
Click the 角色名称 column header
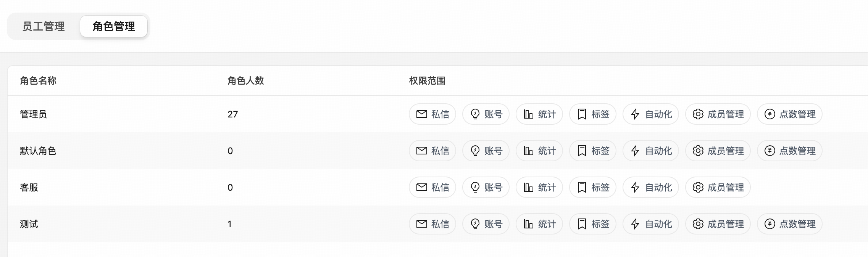38,81
